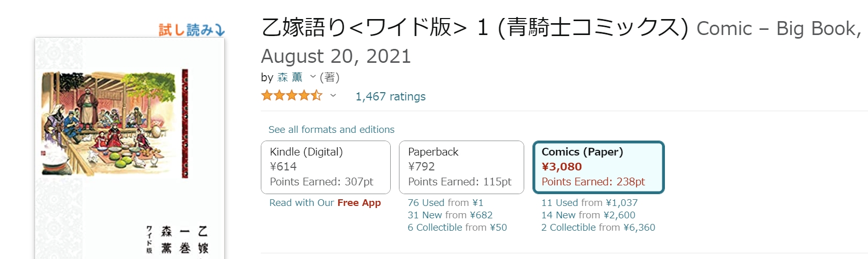This screenshot has height=259, width=868.
Task: Open the book cover image
Action: tap(130, 148)
